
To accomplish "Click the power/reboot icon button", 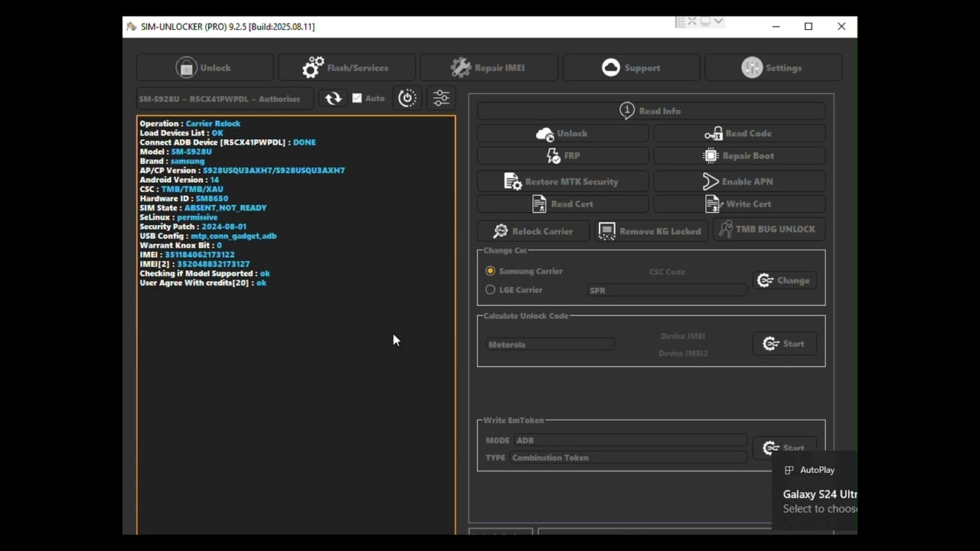I will (407, 98).
